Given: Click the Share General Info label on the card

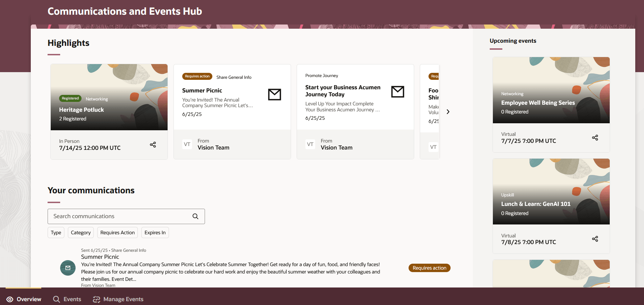Looking at the screenshot, I should pyautogui.click(x=234, y=77).
